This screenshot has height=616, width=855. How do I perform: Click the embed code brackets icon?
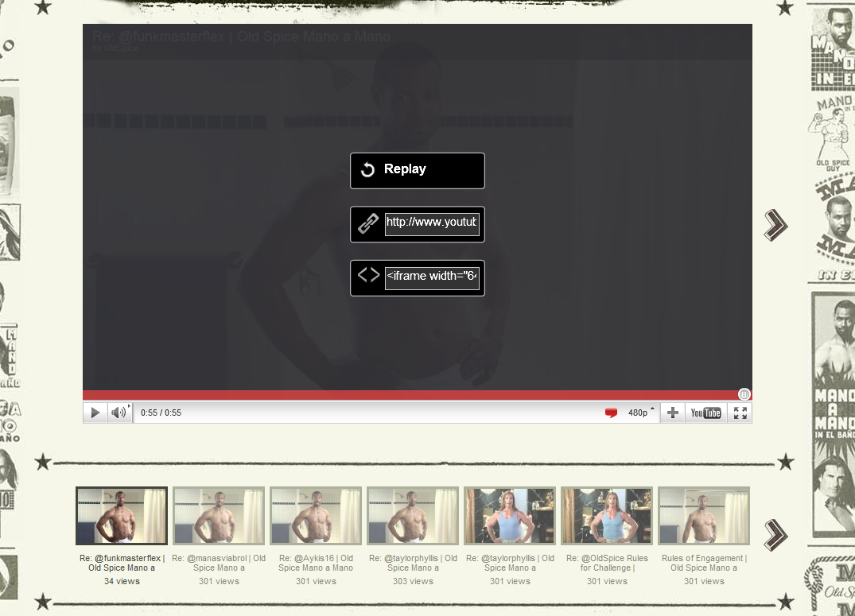point(368,275)
